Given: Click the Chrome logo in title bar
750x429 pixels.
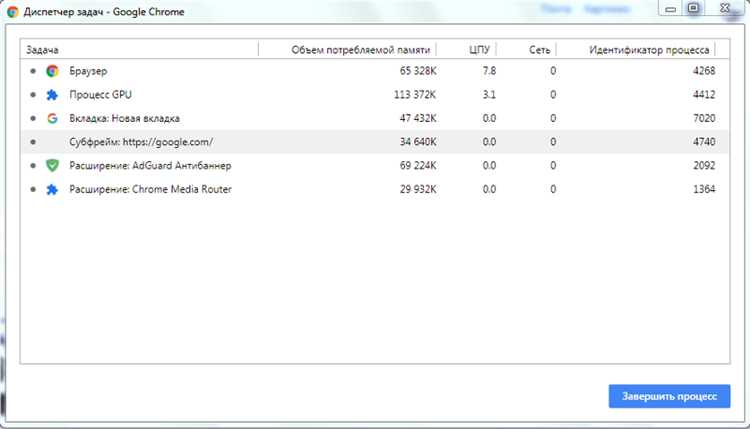Looking at the screenshot, I should [12, 12].
